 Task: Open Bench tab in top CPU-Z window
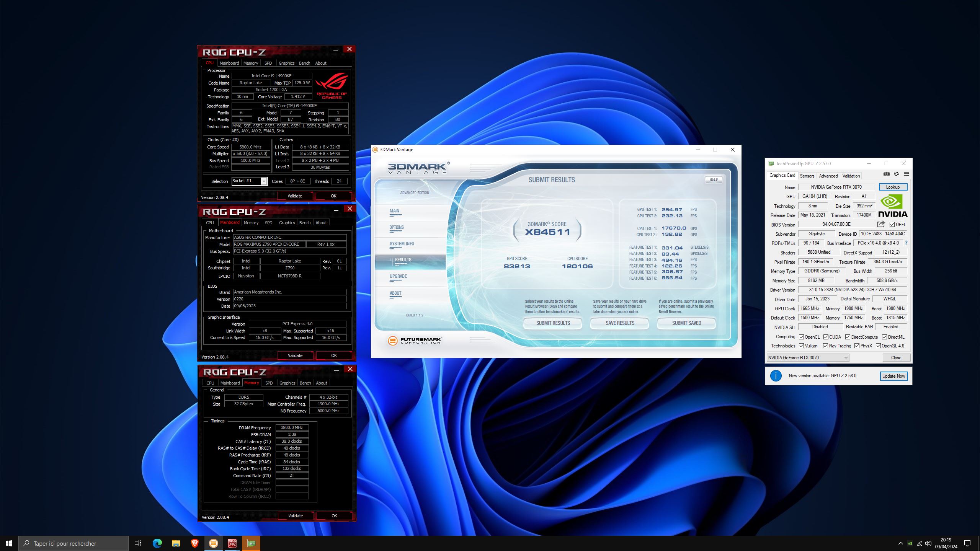(305, 63)
